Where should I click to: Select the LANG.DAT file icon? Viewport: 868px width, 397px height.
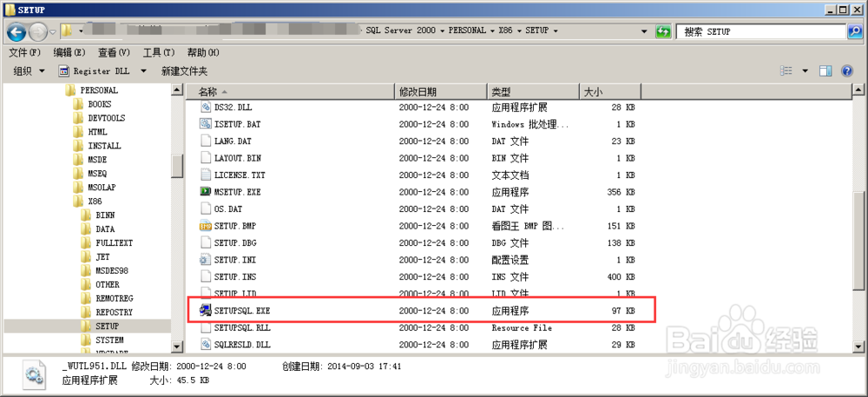point(206,142)
